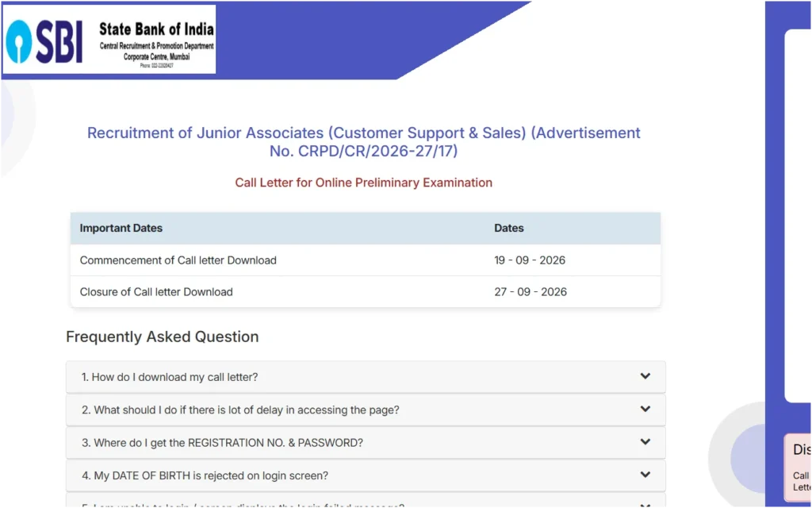
Task: Expand FAQ My DATE OF BIRTH is rejected
Action: pos(366,475)
